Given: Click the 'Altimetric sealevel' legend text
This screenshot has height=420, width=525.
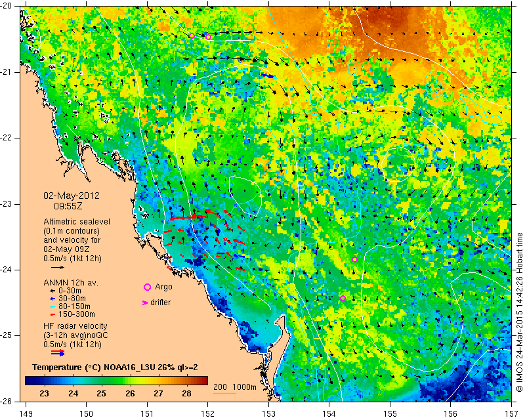Looking at the screenshot, I should pyautogui.click(x=77, y=222).
